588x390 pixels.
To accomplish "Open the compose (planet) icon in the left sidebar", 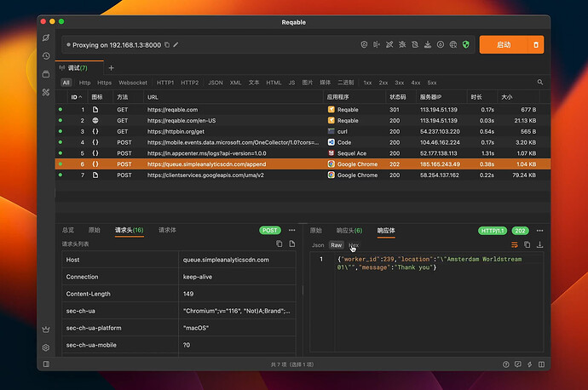I will [46, 37].
